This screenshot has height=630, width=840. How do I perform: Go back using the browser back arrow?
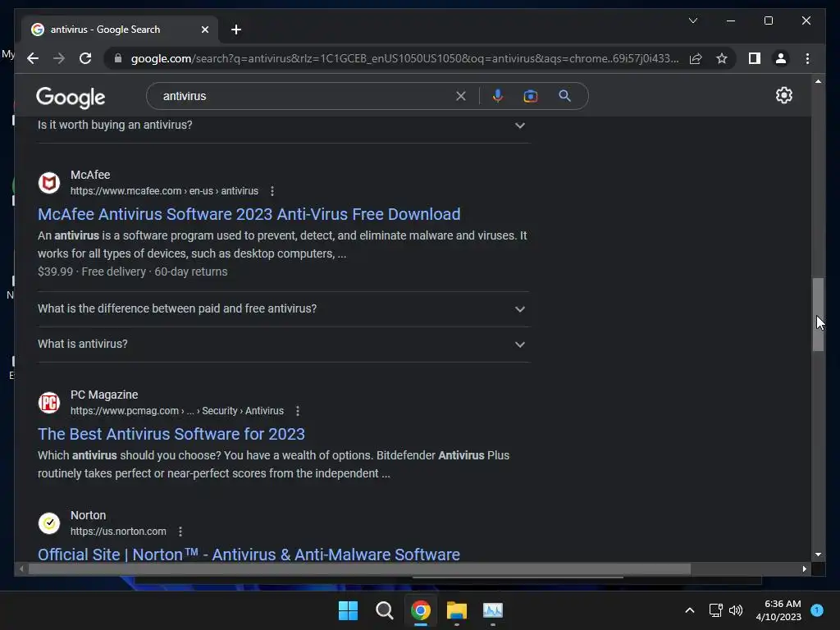coord(33,58)
